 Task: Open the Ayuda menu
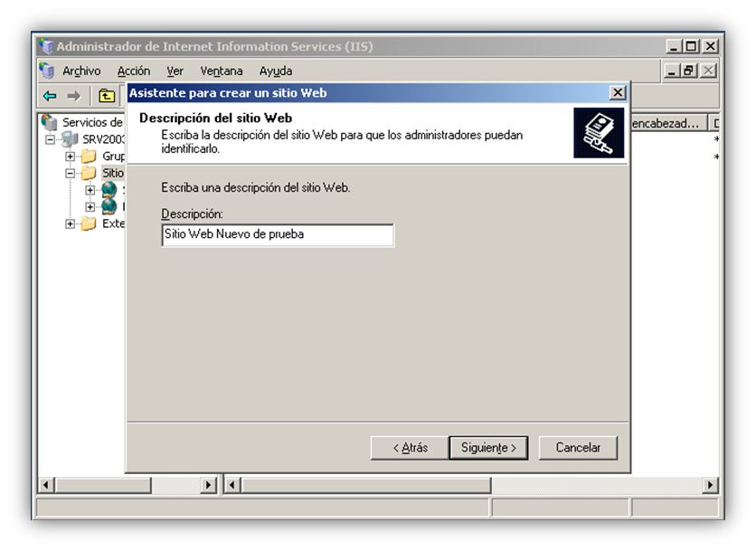pyautogui.click(x=276, y=71)
